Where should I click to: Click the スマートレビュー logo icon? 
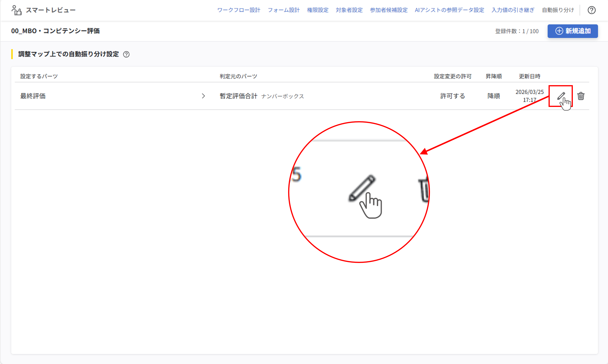(x=17, y=10)
